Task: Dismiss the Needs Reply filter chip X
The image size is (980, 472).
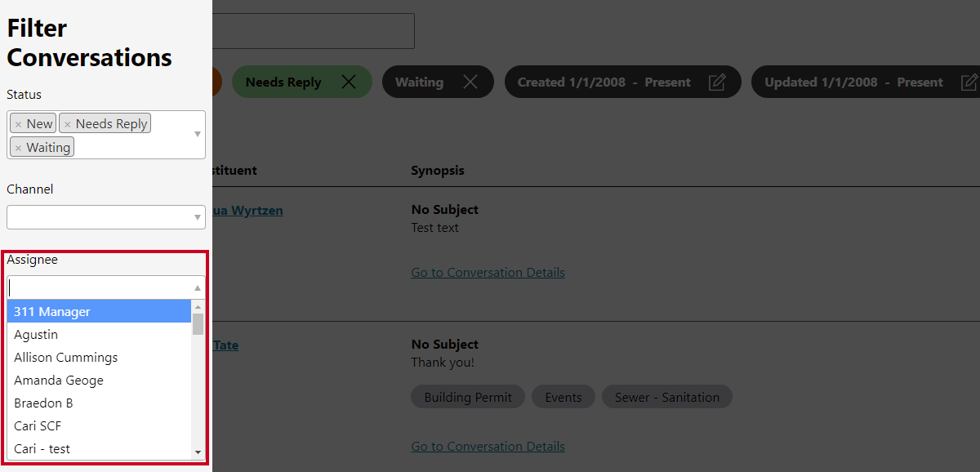Action: 349,82
